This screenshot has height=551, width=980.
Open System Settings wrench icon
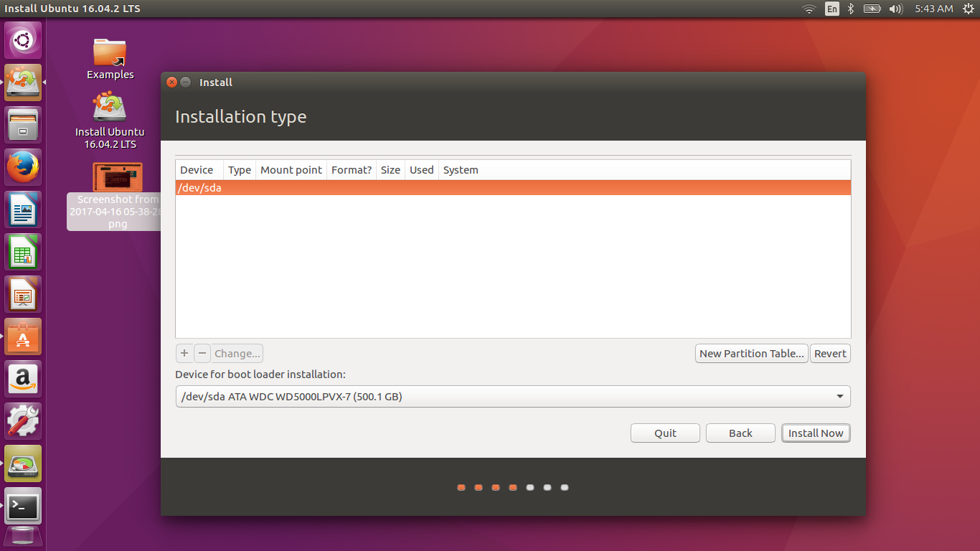click(x=23, y=421)
